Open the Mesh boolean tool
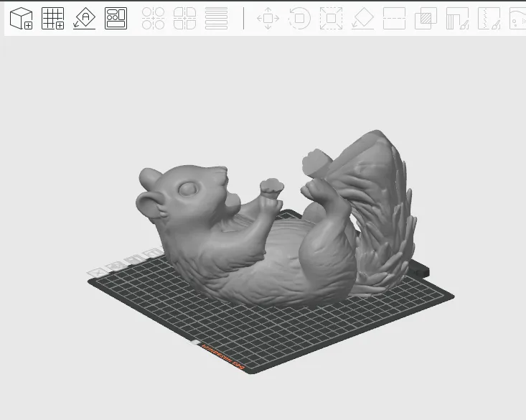The height and width of the screenshot is (420, 526). (426, 19)
